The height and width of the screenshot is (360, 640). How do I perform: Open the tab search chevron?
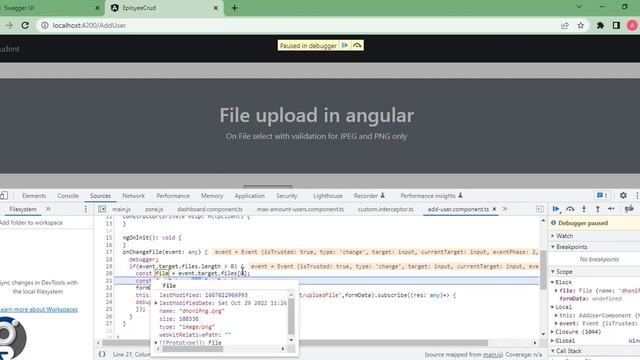tap(579, 7)
